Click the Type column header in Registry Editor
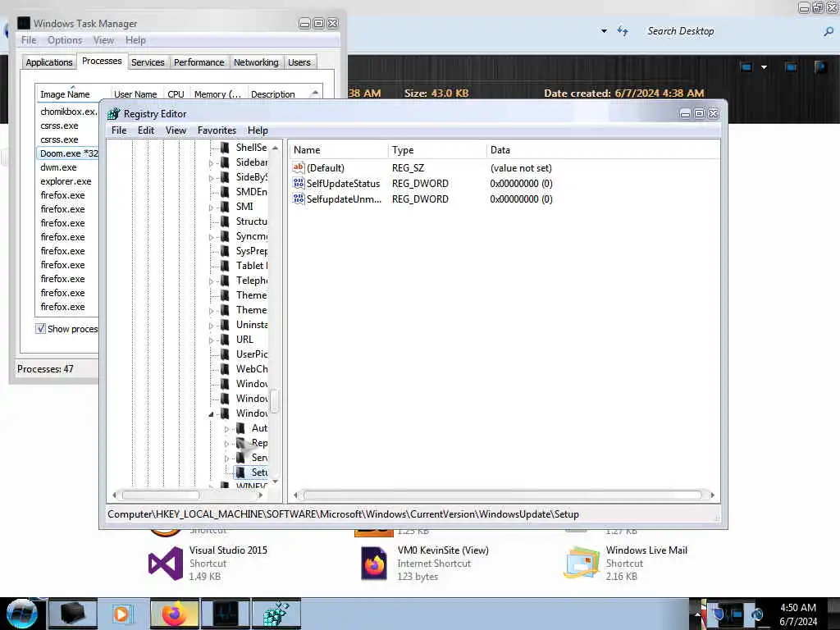 436,150
